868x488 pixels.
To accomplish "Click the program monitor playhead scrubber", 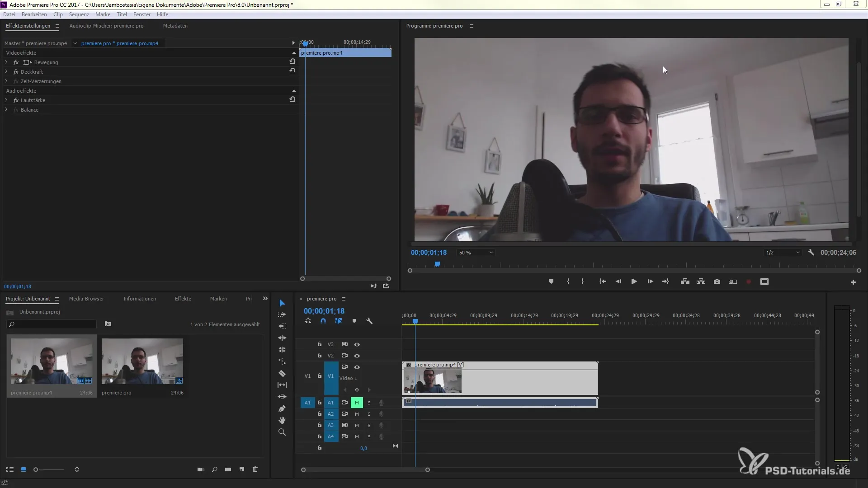I will click(437, 264).
